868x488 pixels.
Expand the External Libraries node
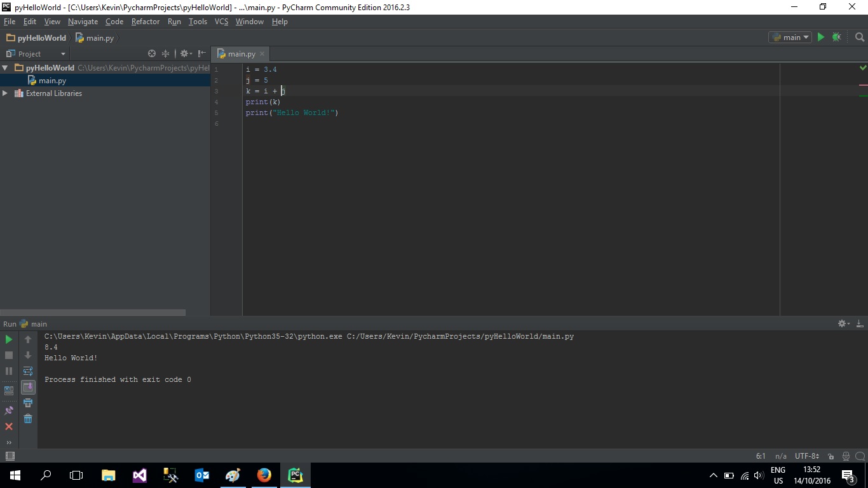(5, 93)
